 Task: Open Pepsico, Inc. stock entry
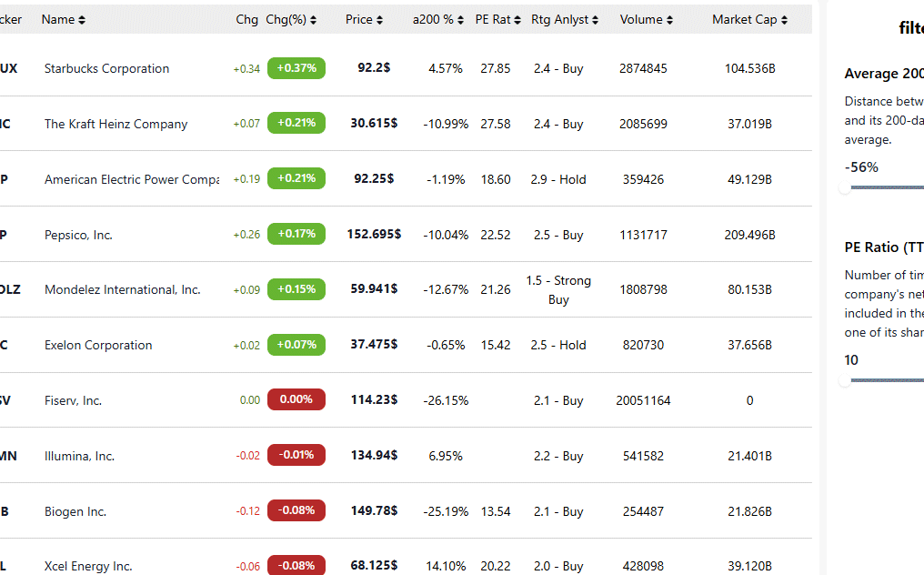(78, 236)
